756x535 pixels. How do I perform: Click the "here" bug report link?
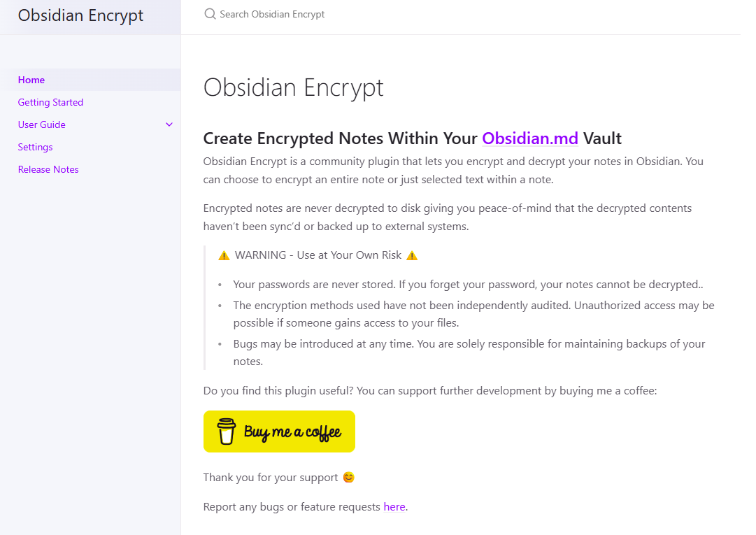click(394, 506)
